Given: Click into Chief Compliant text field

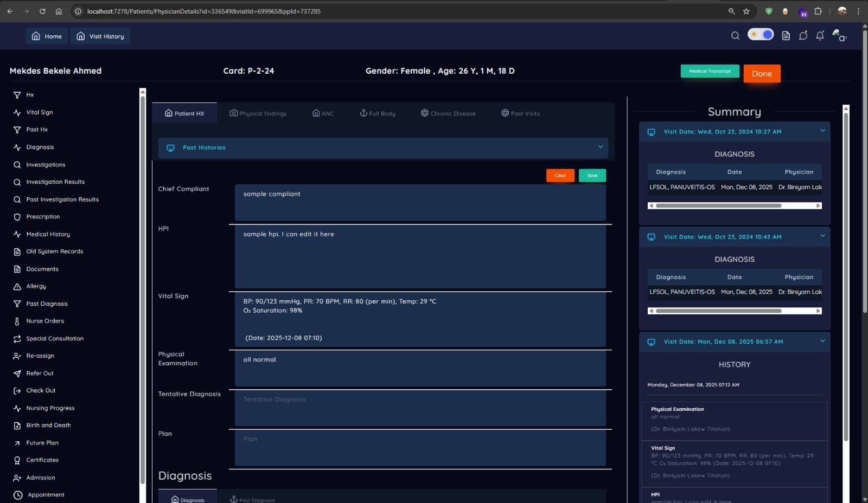Looking at the screenshot, I should [420, 202].
